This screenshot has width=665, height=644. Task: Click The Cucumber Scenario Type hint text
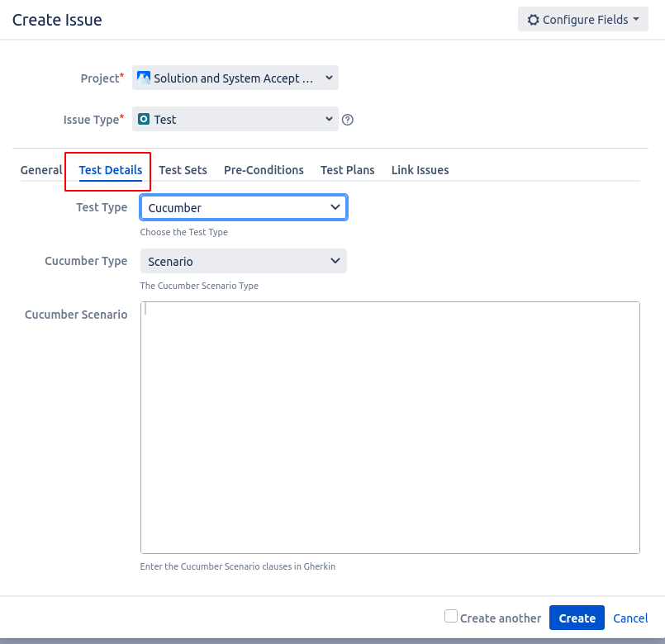click(199, 286)
